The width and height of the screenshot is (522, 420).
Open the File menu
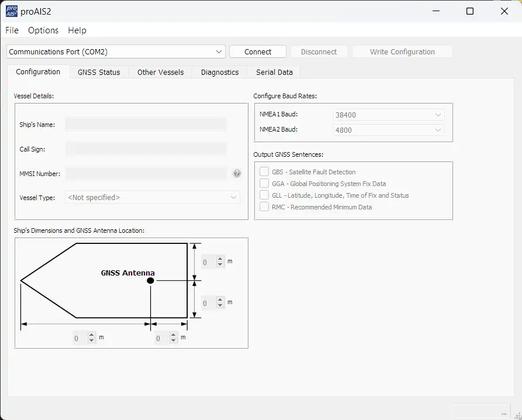pyautogui.click(x=12, y=30)
